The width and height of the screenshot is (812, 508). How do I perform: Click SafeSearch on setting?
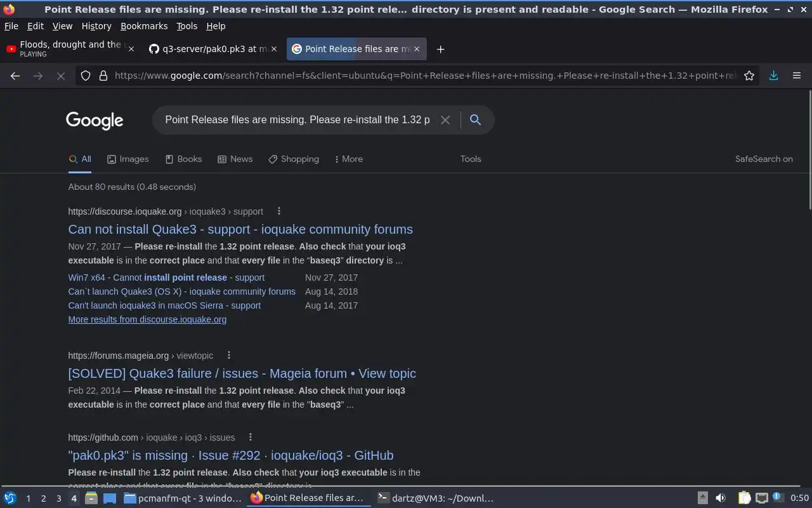click(x=764, y=159)
